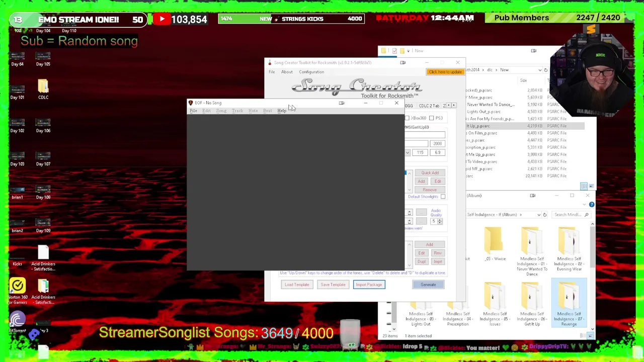Click the Load Template button
644x362 pixels.
[297, 285]
